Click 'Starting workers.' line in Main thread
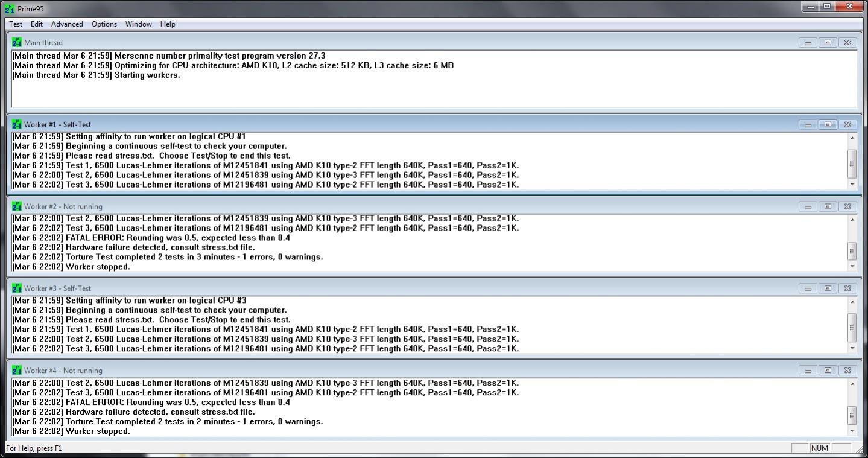Viewport: 868px width, 458px height. (x=96, y=75)
